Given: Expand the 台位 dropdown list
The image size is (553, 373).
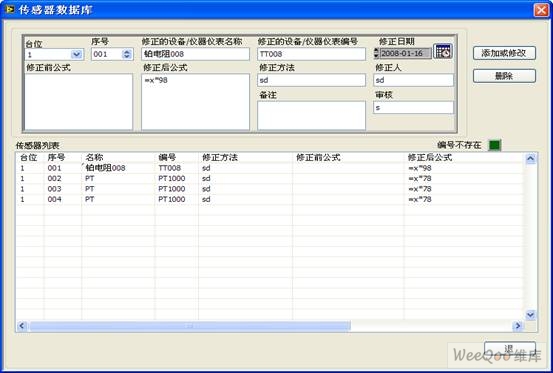Looking at the screenshot, I should pyautogui.click(x=77, y=54).
